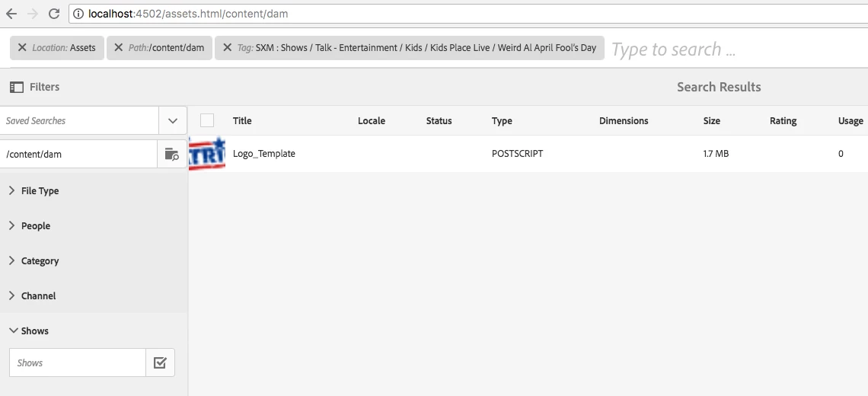Toggle the Filters rail panel icon
Image resolution: width=868 pixels, height=396 pixels.
[17, 87]
